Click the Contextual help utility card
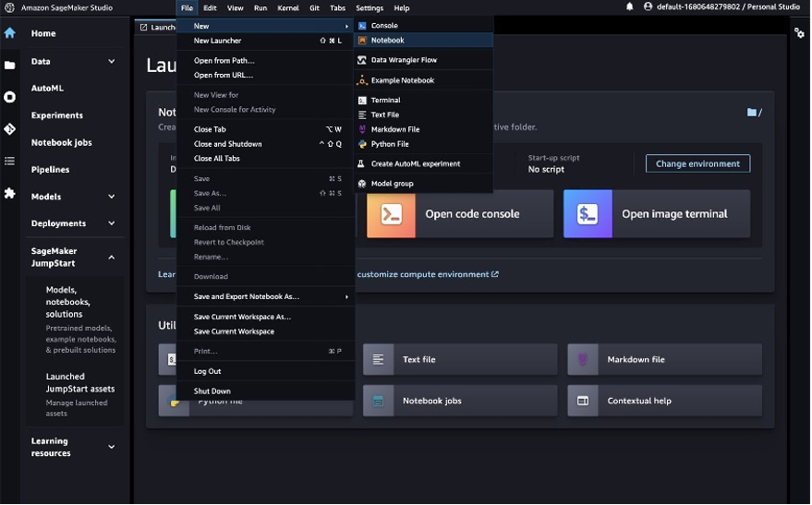This screenshot has width=812, height=505. coord(665,401)
